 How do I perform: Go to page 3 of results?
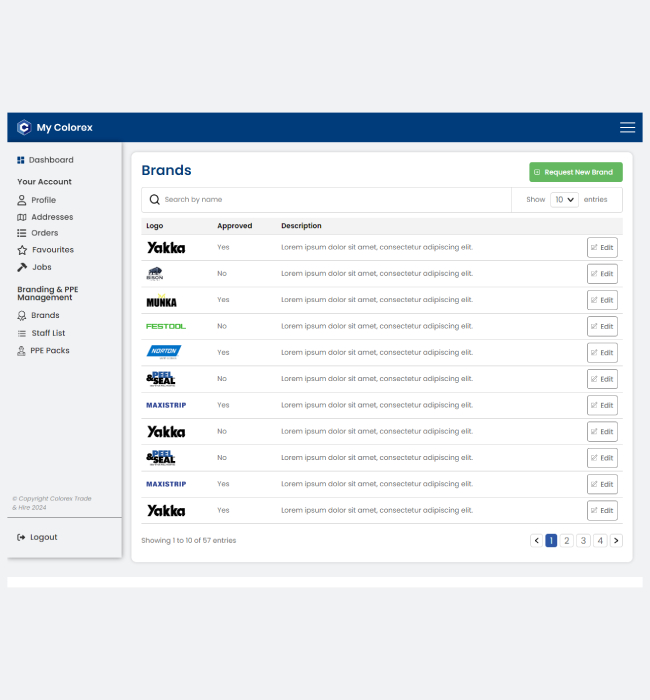click(583, 540)
